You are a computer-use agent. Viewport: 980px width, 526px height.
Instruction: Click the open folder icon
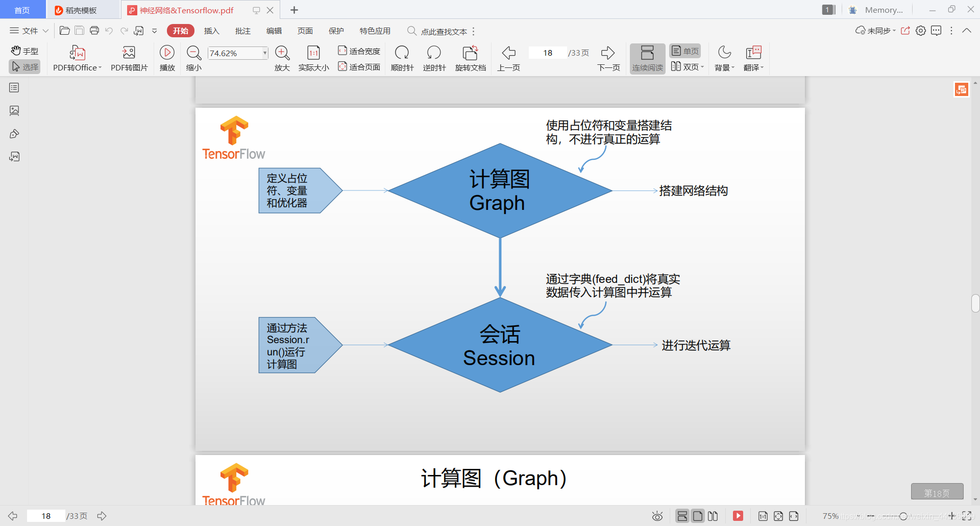pos(65,31)
